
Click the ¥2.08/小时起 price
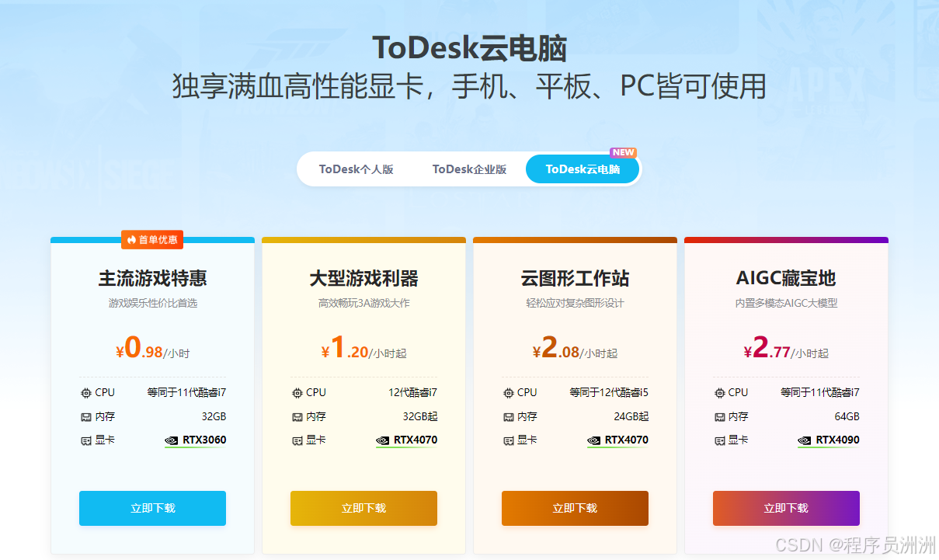click(575, 348)
